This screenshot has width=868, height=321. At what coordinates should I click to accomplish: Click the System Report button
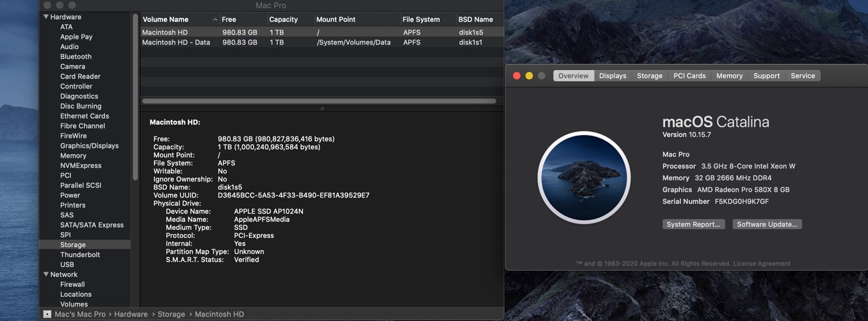[693, 224]
